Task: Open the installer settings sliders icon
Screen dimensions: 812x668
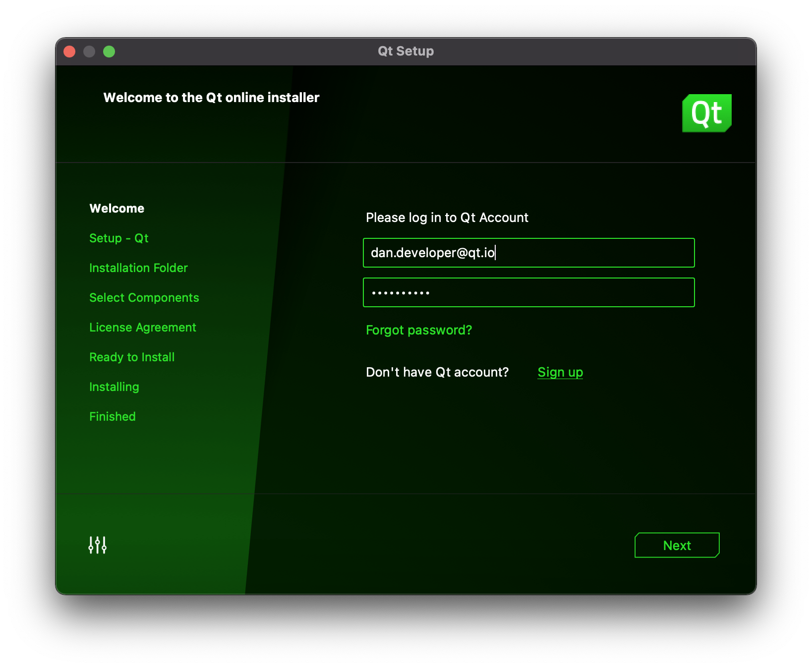Action: pyautogui.click(x=97, y=545)
